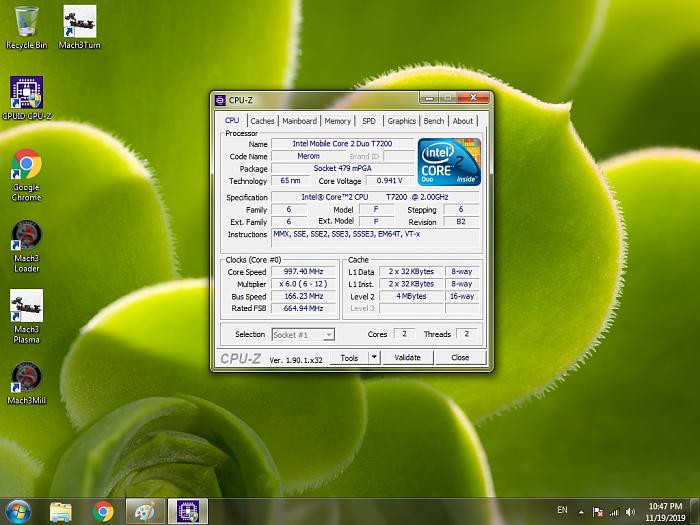Show hidden tray icons arrow
The height and width of the screenshot is (525, 700).
[581, 512]
